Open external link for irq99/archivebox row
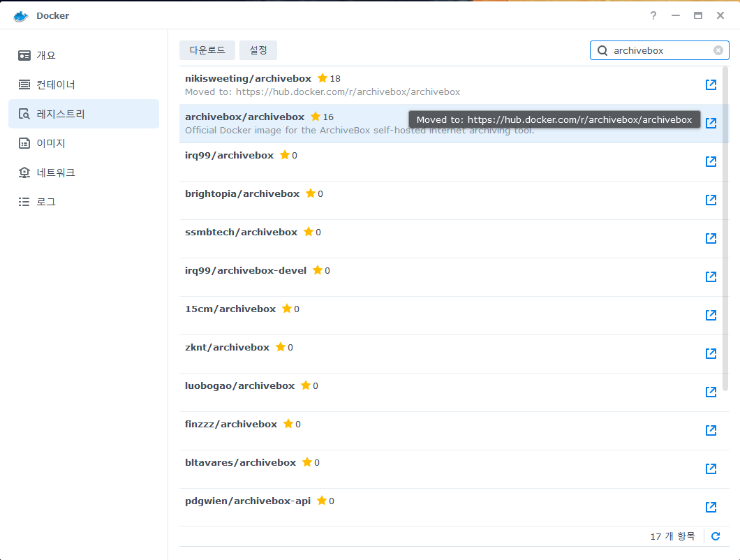 pyautogui.click(x=711, y=161)
